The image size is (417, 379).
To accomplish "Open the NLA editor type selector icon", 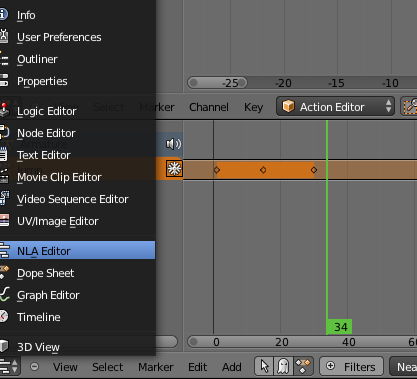I will coord(9,366).
